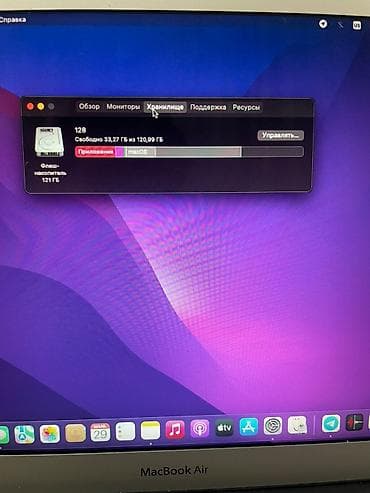Click the Флеш-накопитель 121 ГБ label
Image resolution: width=370 pixels, height=493 pixels.
pos(50,173)
